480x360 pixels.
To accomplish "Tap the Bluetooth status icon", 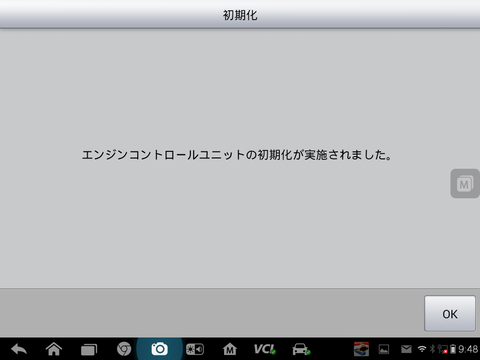I will (432, 349).
